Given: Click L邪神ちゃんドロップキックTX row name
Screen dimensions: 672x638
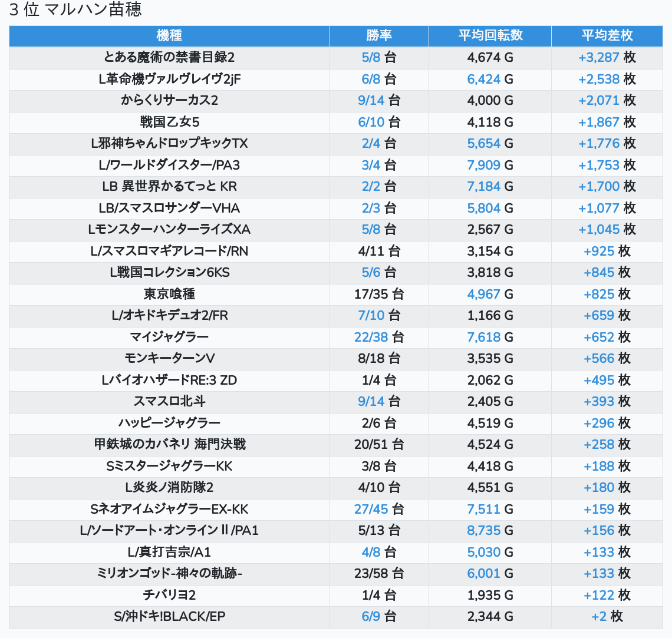Looking at the screenshot, I should pyautogui.click(x=169, y=143).
